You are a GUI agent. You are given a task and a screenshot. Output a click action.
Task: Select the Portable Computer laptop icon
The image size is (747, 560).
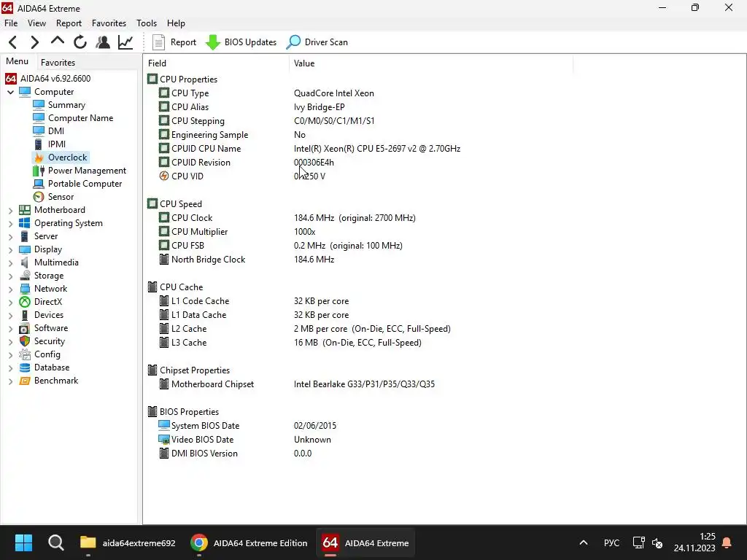(39, 184)
